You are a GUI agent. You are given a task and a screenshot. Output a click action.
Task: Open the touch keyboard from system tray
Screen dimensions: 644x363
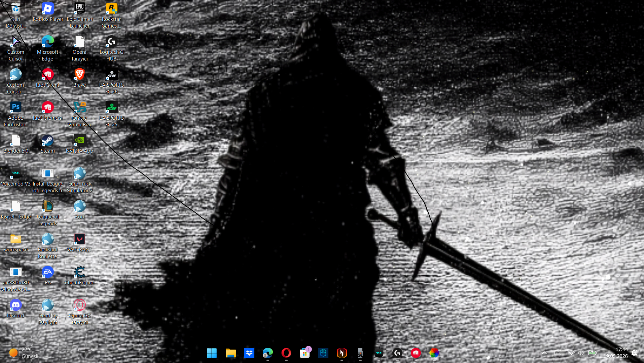pyautogui.click(x=558, y=353)
